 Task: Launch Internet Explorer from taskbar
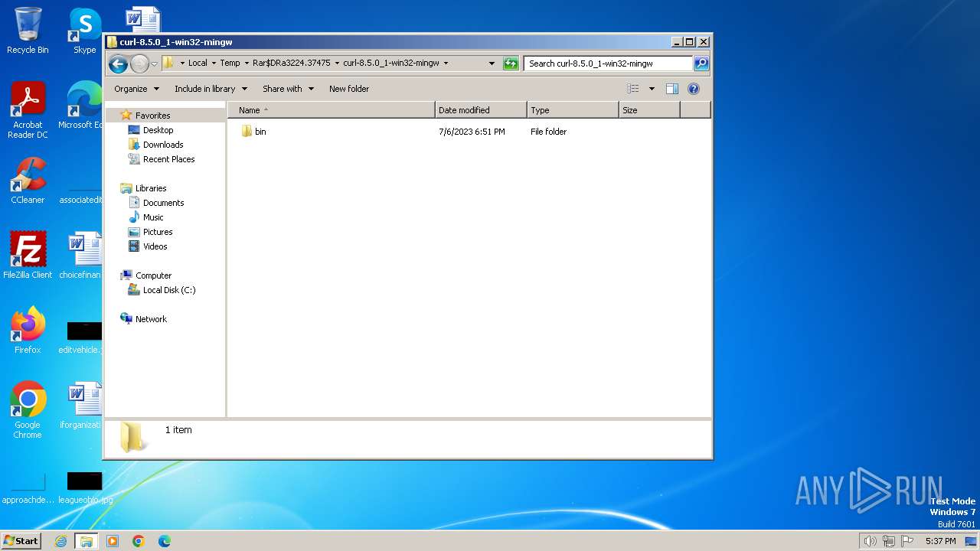click(x=61, y=541)
